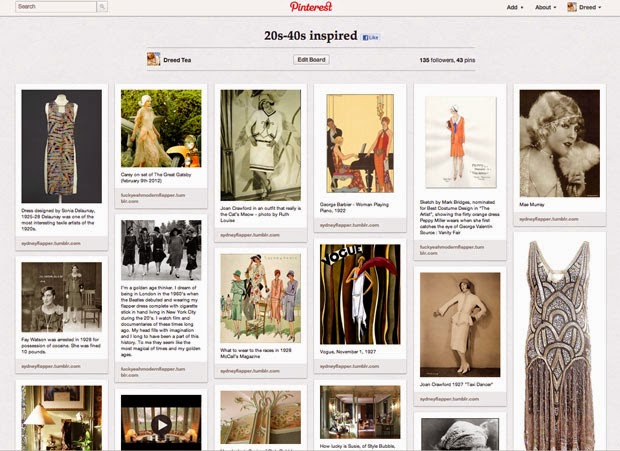Click the search magnifier icon
This screenshot has width=620, height=451.
102,7
